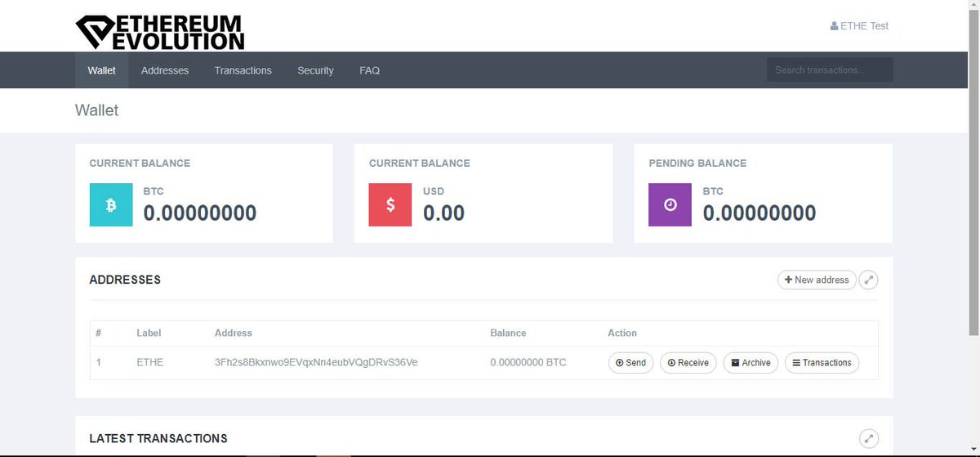The width and height of the screenshot is (980, 457).
Task: Click the purple pending clock icon
Action: coord(670,205)
